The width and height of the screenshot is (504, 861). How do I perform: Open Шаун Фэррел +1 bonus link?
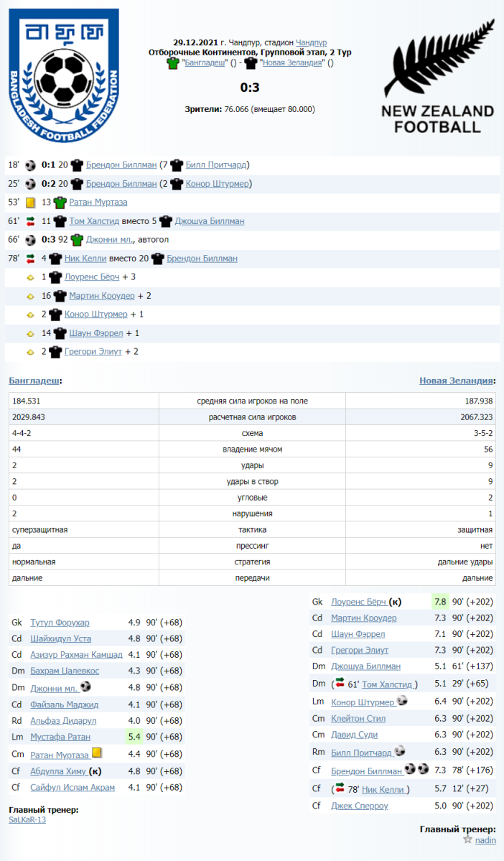(96, 332)
